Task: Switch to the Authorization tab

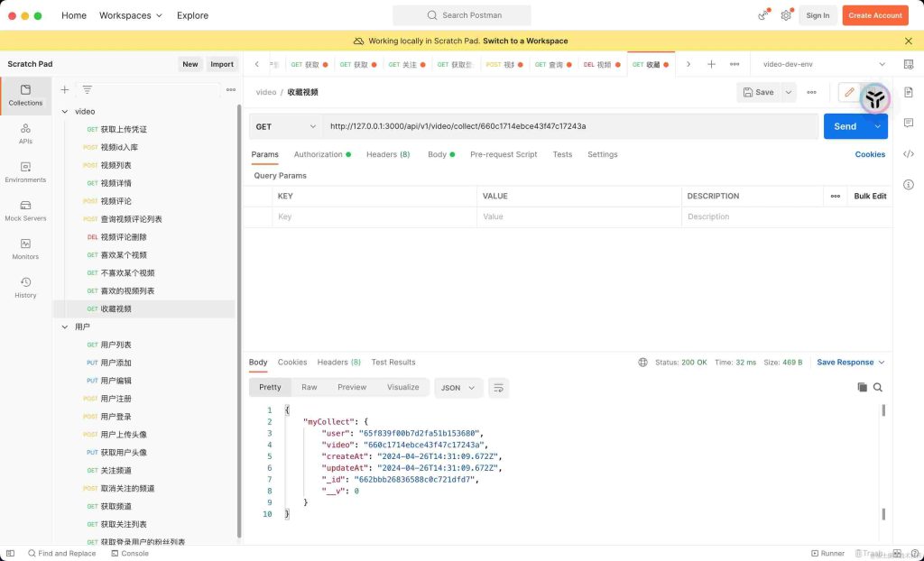Action: (318, 154)
